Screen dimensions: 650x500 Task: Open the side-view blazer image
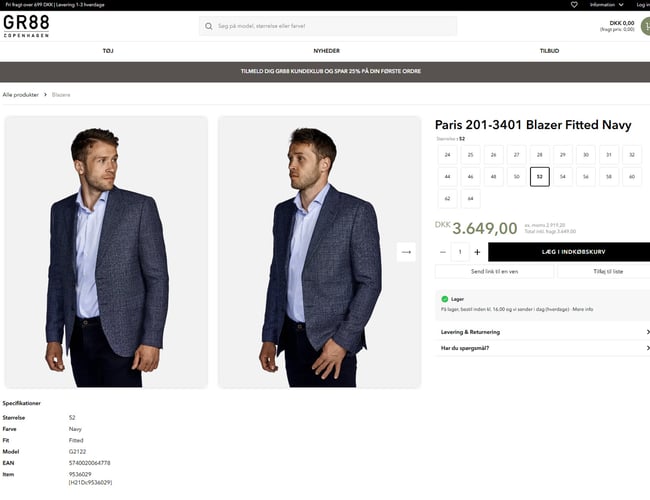pyautogui.click(x=320, y=252)
